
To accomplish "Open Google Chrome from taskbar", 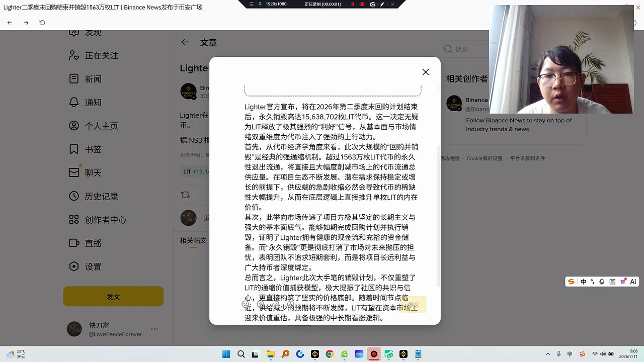I will [x=330, y=354].
